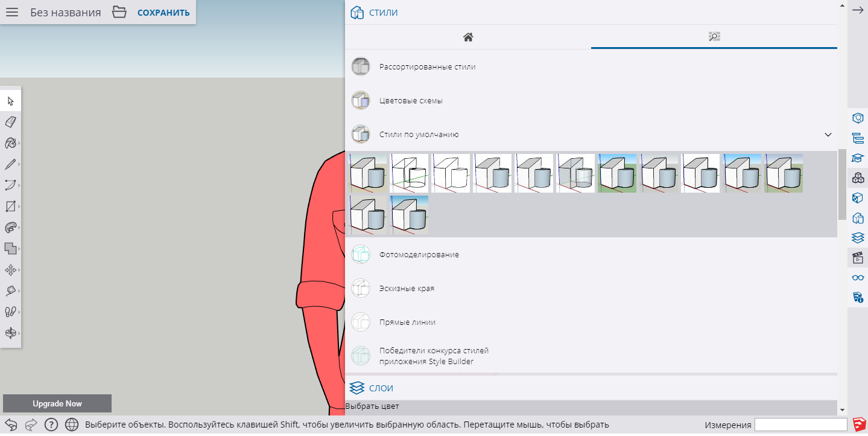
Task: Expand the СЛОИ panel header
Action: (x=591, y=388)
